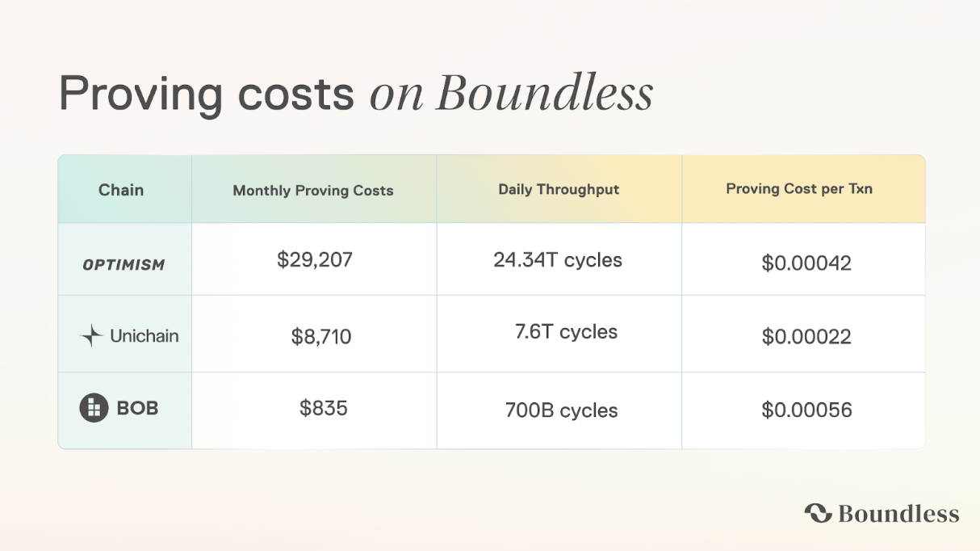
Task: Click the Unichain star icon
Action: (92, 336)
